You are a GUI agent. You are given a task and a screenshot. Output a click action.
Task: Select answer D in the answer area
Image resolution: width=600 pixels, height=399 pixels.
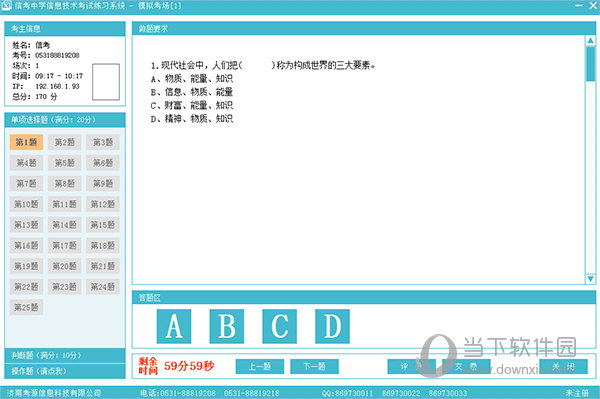click(x=332, y=326)
